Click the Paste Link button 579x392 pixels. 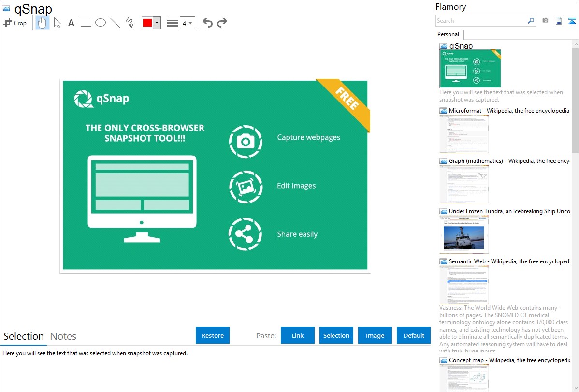(298, 335)
